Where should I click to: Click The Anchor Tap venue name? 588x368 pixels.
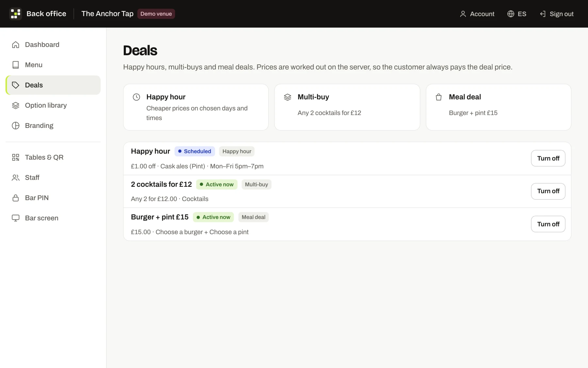coord(107,14)
